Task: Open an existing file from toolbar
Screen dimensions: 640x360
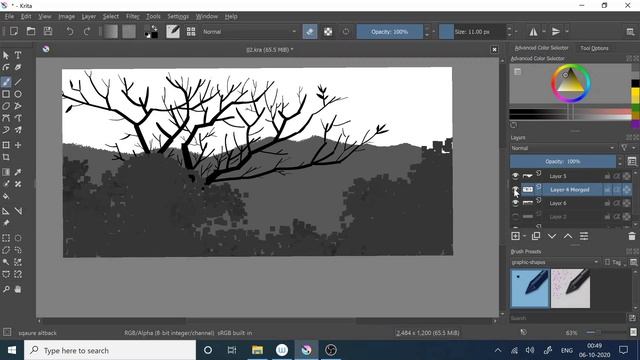Action: pyautogui.click(x=31, y=31)
